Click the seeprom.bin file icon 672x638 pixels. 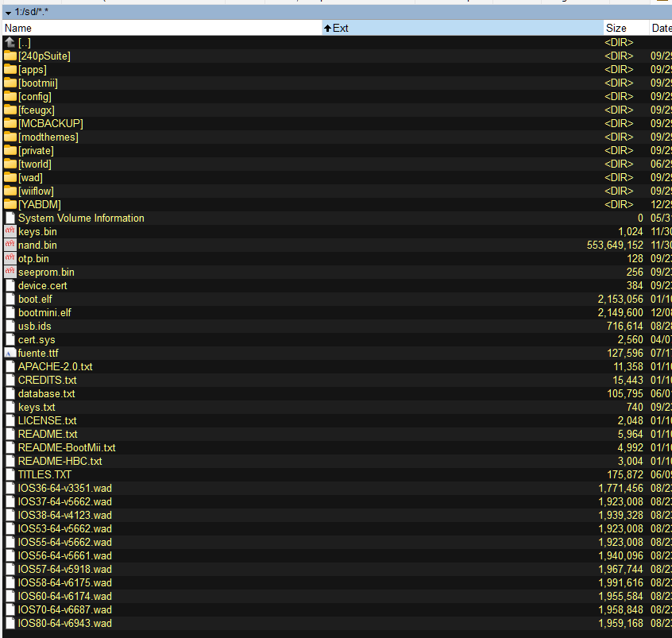coord(10,273)
